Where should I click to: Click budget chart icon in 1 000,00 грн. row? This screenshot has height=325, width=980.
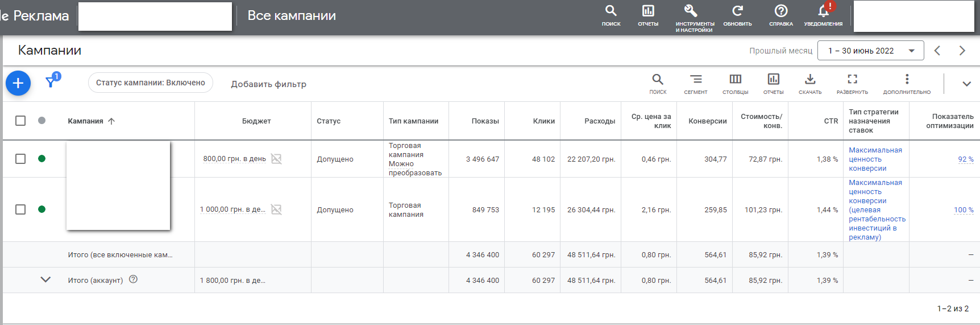pyautogui.click(x=276, y=209)
